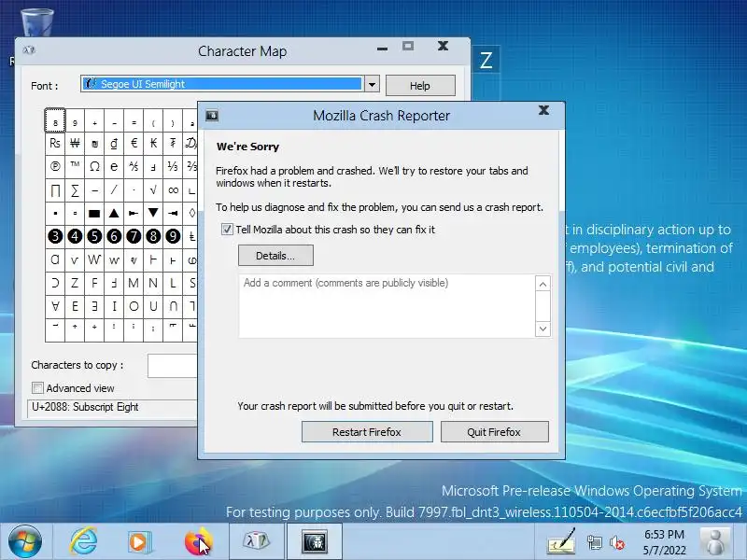747x560 pixels.
Task: Select the product sign ∏ cell
Action: tap(55, 190)
